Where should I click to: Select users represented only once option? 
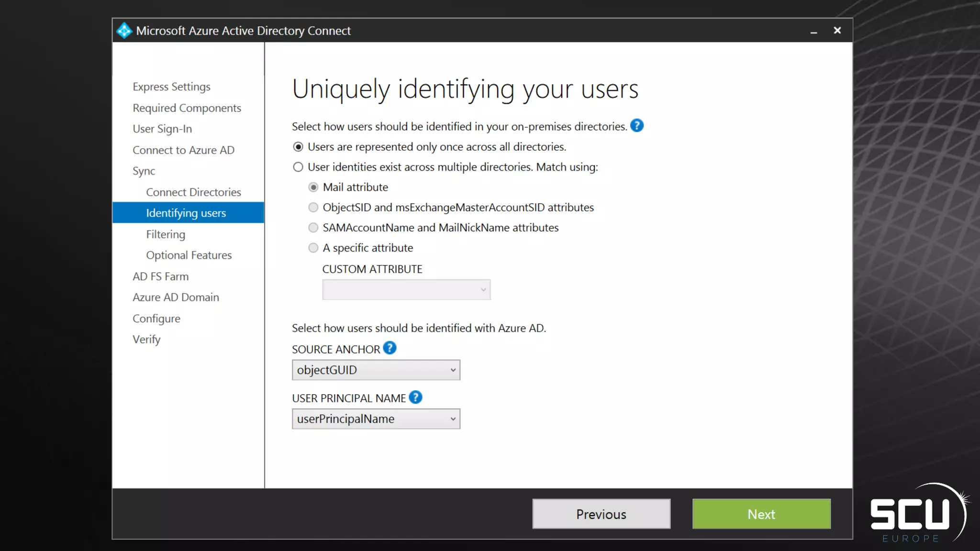[x=298, y=147]
